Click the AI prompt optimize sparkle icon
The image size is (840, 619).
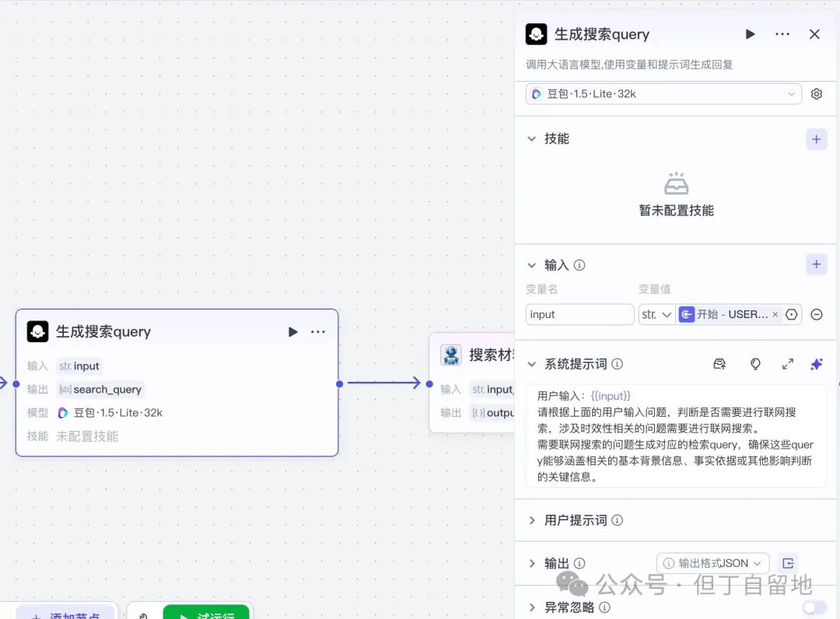816,363
